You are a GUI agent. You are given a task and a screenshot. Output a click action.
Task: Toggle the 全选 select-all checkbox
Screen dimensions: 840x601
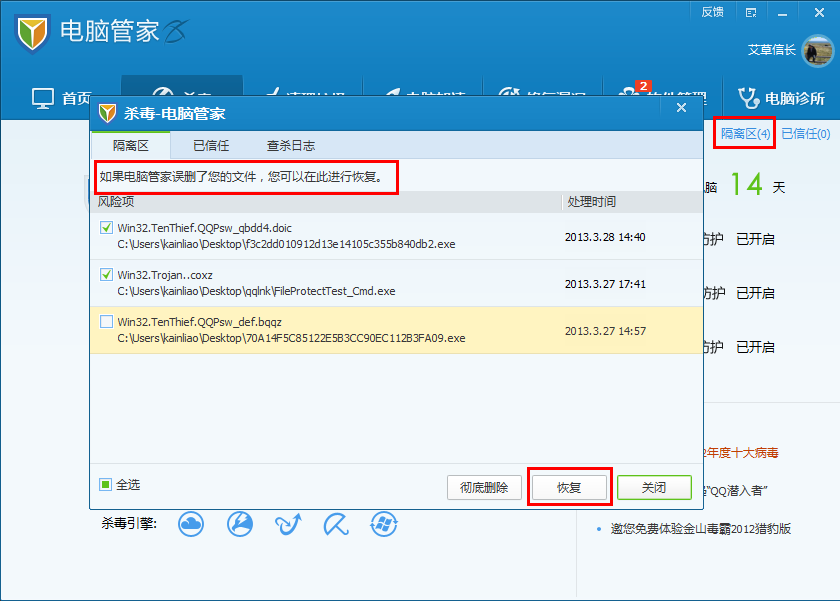coord(105,485)
